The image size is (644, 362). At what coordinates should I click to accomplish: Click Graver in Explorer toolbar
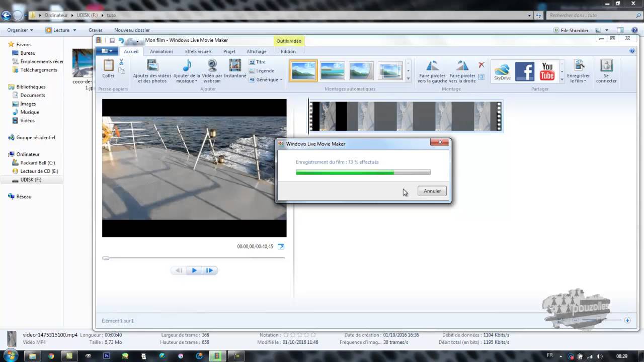(x=96, y=30)
